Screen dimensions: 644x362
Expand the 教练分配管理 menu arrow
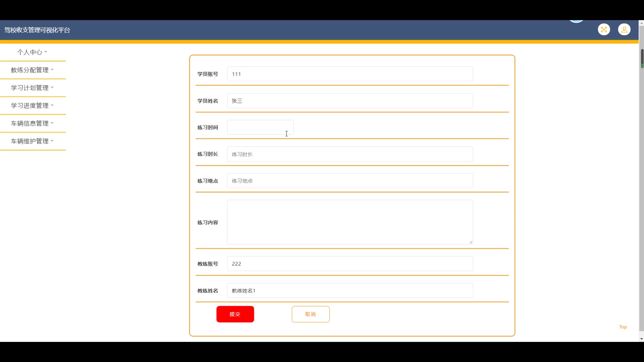point(52,70)
